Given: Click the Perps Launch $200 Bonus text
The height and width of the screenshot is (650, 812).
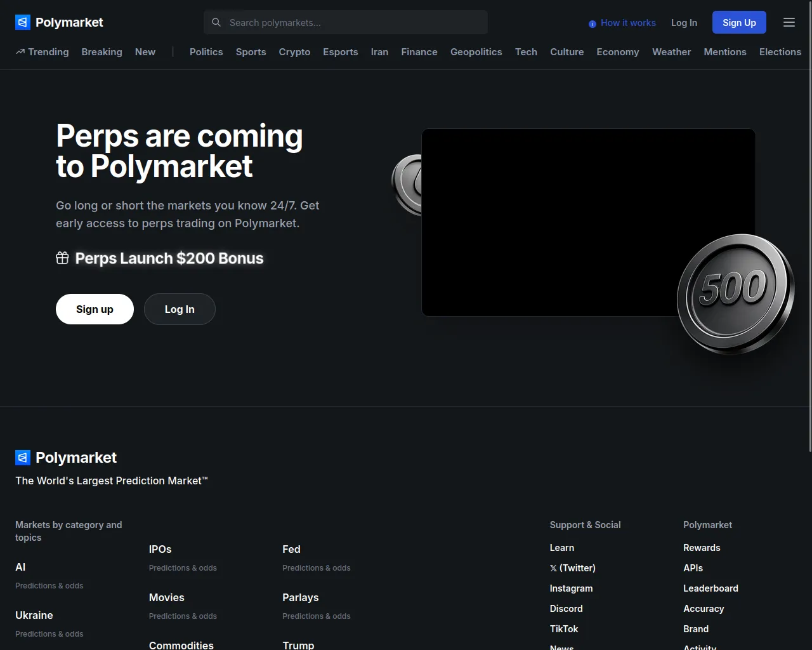Looking at the screenshot, I should pyautogui.click(x=169, y=258).
